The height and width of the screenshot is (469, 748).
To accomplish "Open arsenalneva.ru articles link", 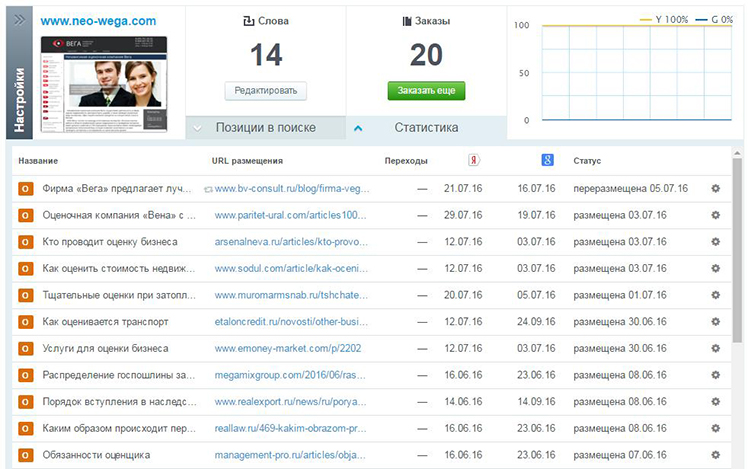I will click(291, 242).
